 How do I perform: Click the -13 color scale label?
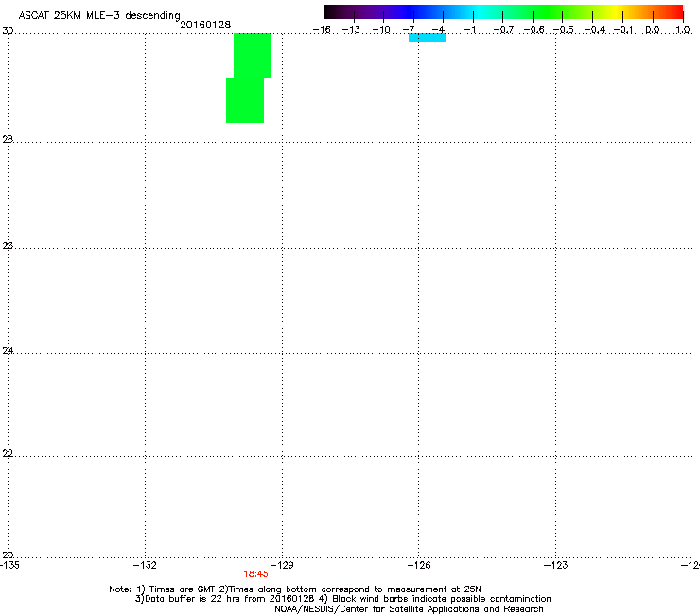[351, 30]
